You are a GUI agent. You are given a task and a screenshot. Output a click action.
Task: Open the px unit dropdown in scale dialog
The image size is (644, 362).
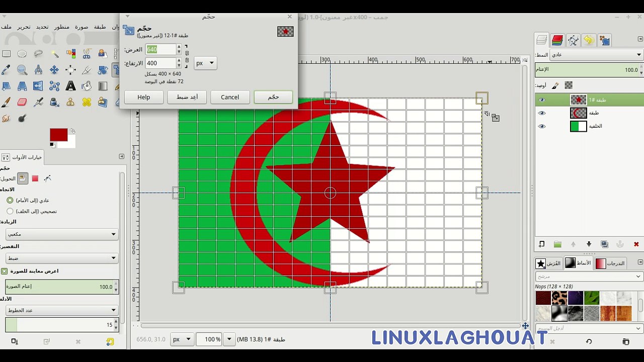205,63
